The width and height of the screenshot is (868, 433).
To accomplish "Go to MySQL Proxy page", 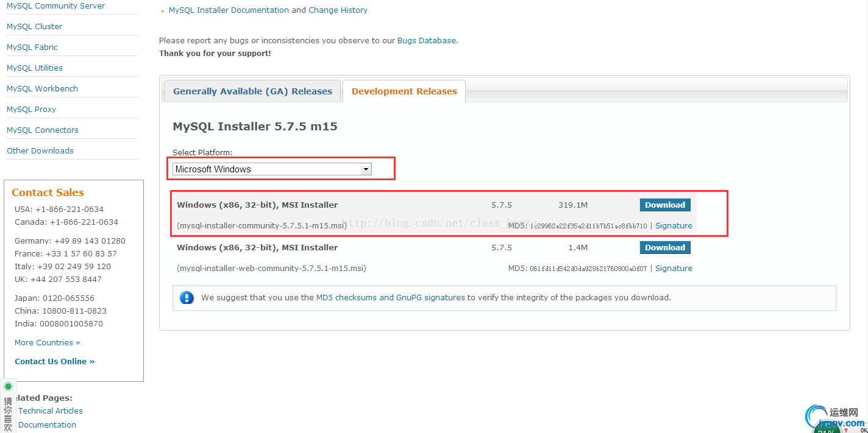I will coord(31,110).
